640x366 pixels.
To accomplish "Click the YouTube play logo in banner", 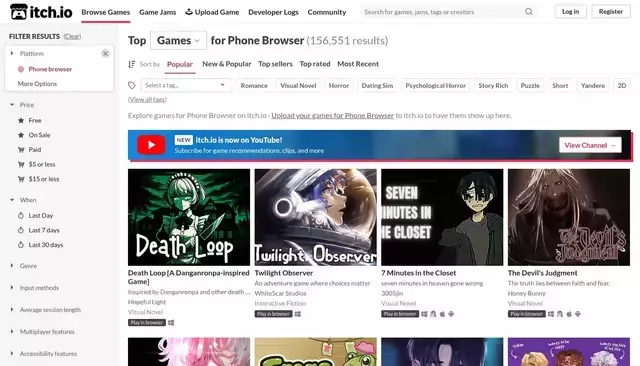I will [151, 145].
